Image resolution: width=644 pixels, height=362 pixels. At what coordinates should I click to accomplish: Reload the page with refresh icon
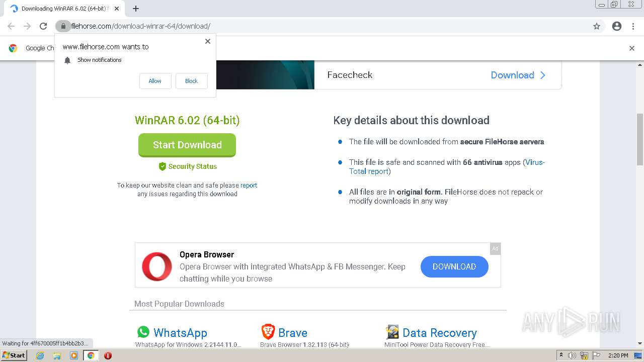click(43, 26)
